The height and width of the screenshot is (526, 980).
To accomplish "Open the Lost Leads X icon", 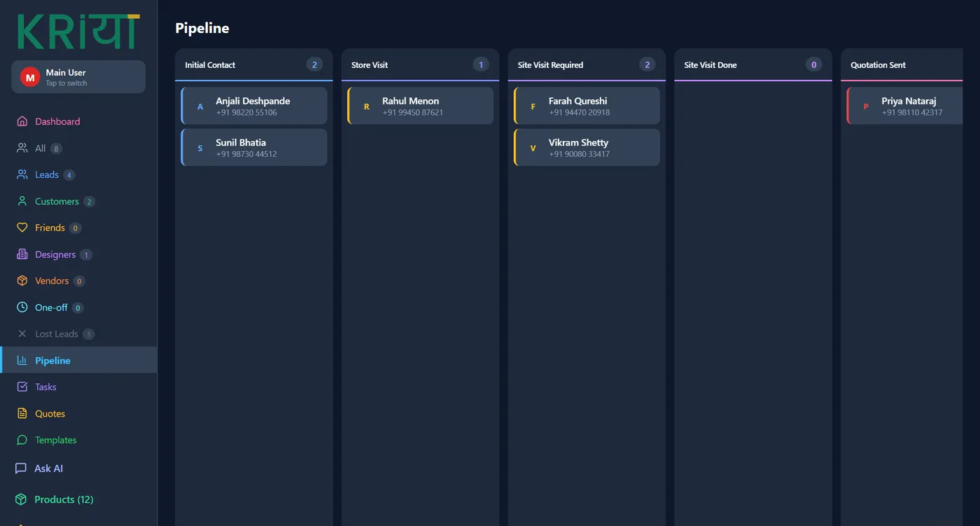I will [x=22, y=334].
